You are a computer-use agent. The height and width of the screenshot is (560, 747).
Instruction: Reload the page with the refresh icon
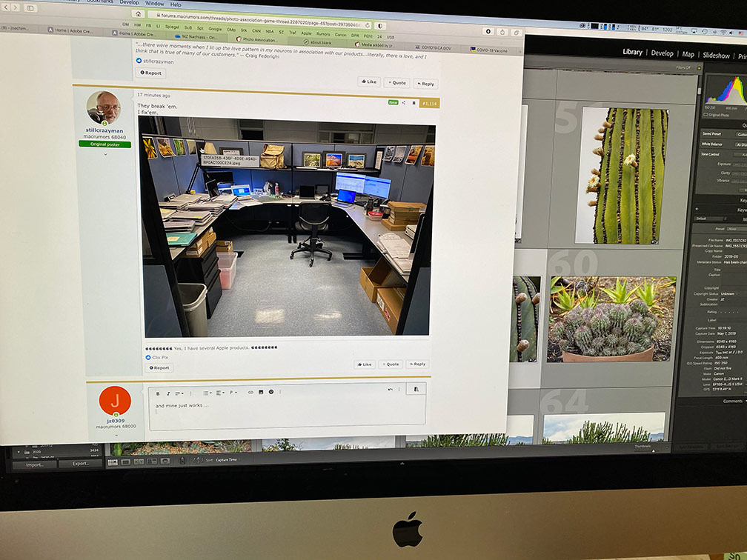coord(368,24)
